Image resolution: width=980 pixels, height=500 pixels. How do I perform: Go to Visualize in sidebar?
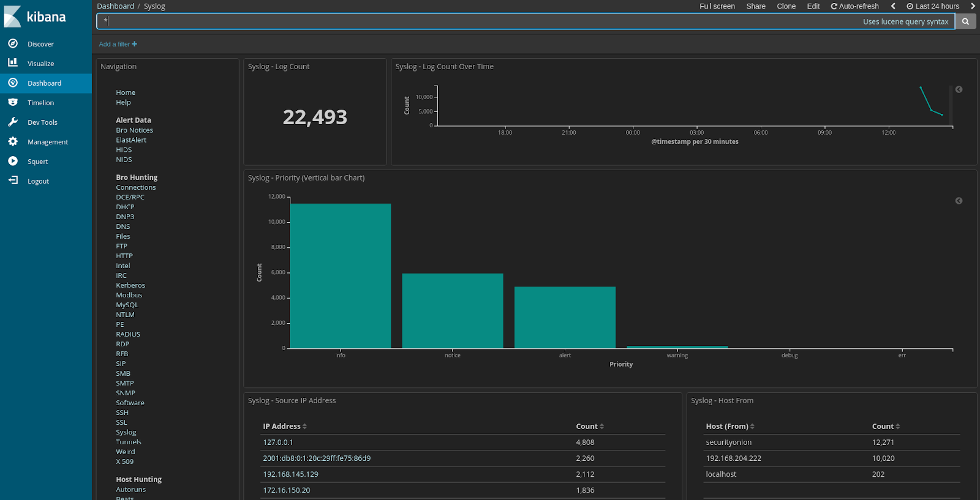tap(40, 64)
